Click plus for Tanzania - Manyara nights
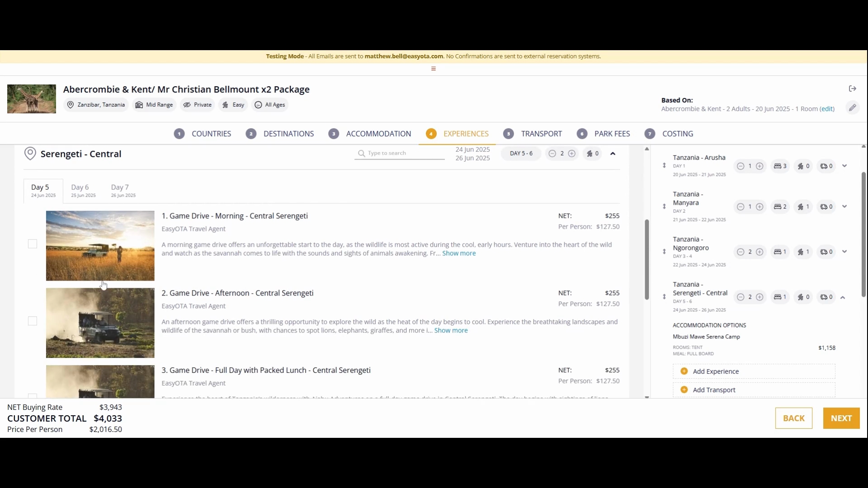The image size is (868, 488). tap(760, 207)
